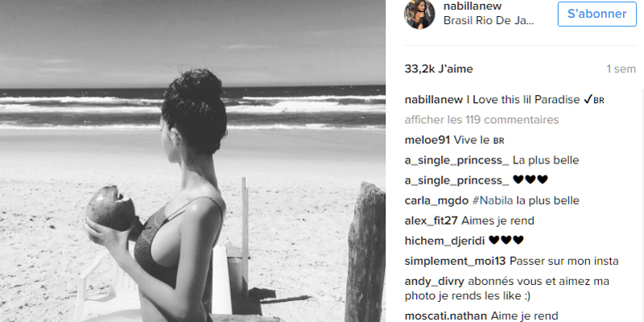The height and width of the screenshot is (322, 644).
Task: Open a_single_princess_ profile from hearts comment
Action: tap(456, 180)
